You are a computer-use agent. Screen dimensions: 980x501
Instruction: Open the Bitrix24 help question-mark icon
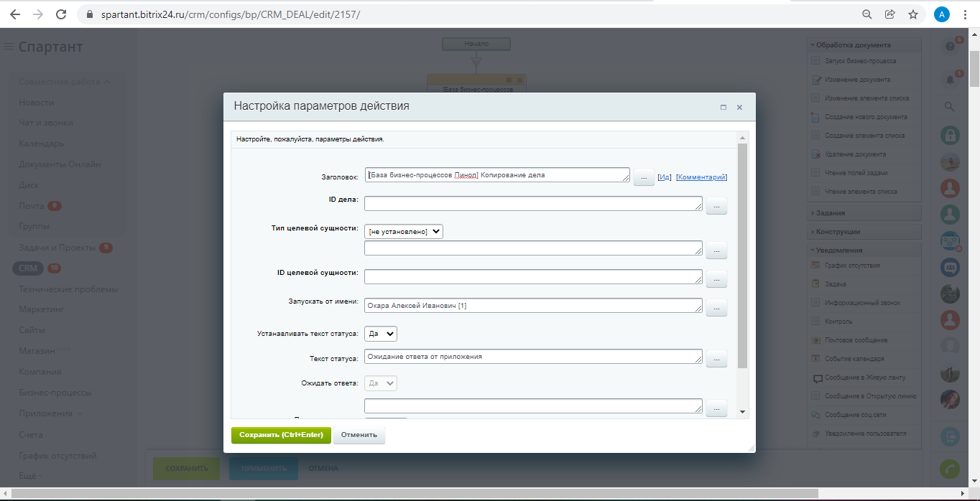pyautogui.click(x=950, y=46)
